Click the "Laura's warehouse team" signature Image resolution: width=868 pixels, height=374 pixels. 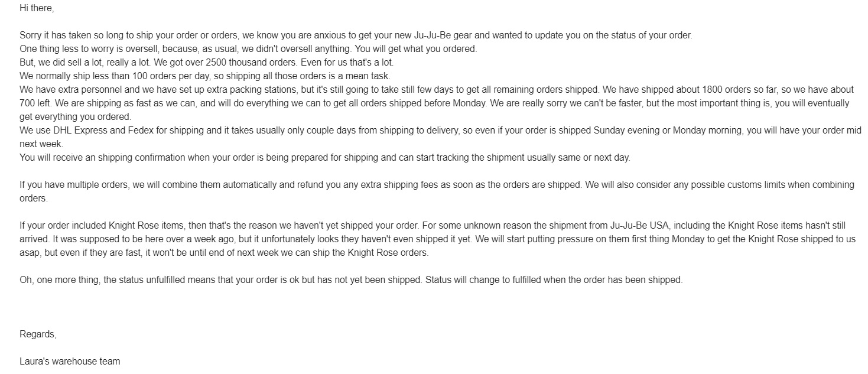coord(70,361)
